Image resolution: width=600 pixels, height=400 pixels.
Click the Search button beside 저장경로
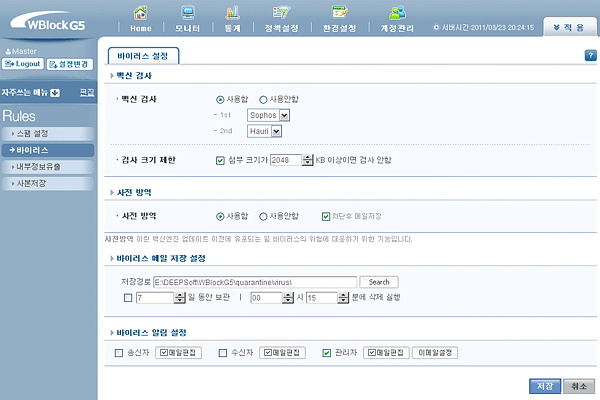tap(379, 282)
